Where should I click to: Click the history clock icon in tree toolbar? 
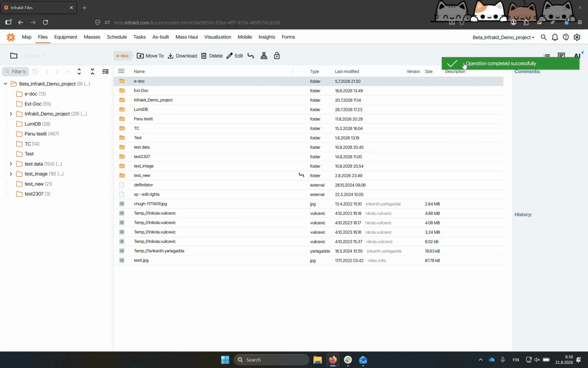coord(35,72)
